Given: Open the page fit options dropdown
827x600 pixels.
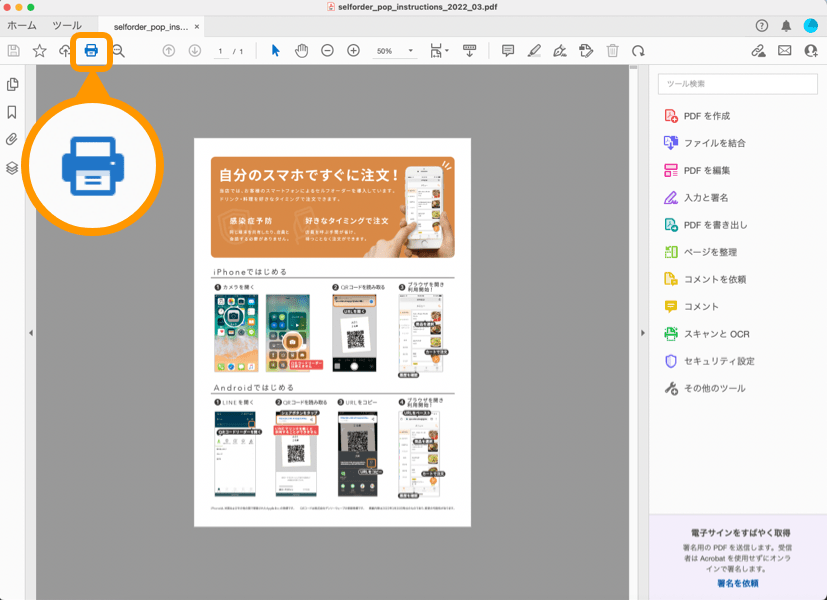Looking at the screenshot, I should (439, 51).
